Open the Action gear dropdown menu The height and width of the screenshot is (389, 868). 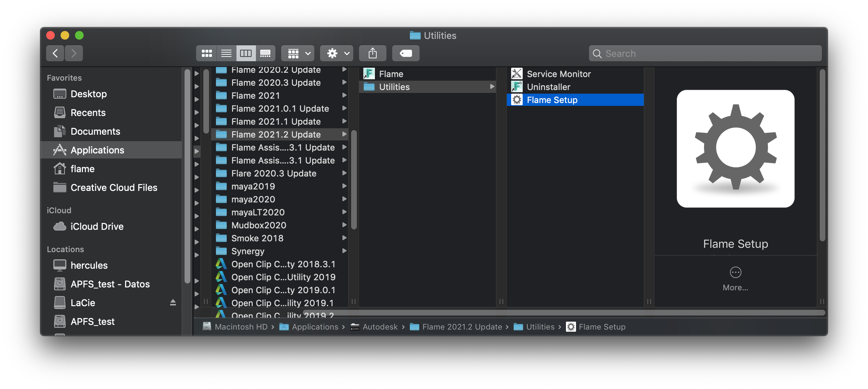(337, 53)
